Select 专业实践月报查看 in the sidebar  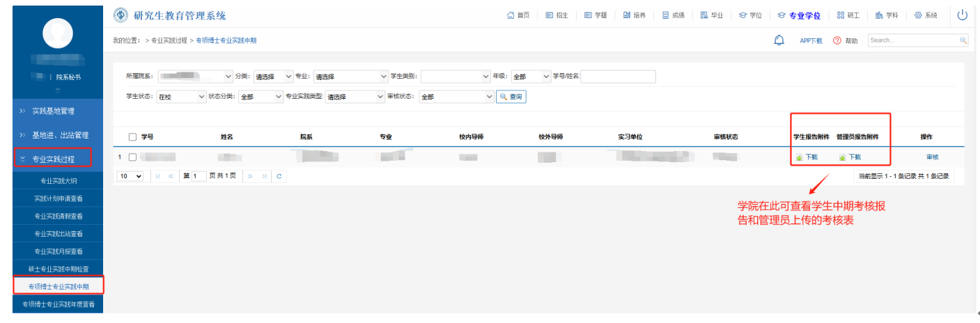(59, 251)
